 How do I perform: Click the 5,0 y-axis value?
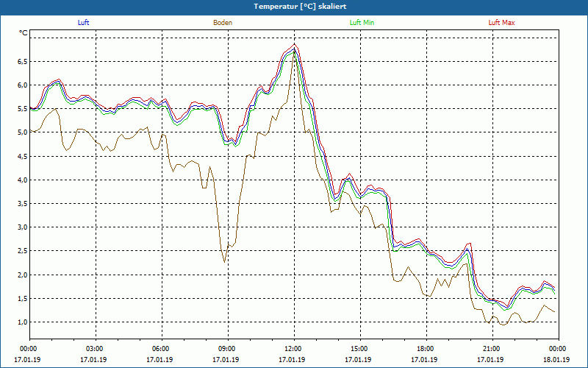pyautogui.click(x=23, y=132)
